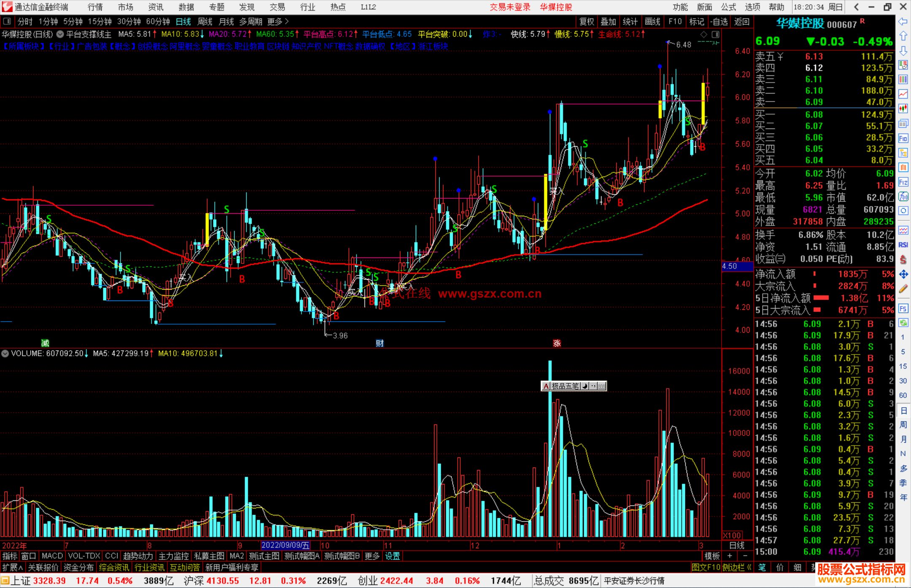911x588 pixels.
Task: Select the RSI indicator sidebar icon
Action: coord(903,245)
